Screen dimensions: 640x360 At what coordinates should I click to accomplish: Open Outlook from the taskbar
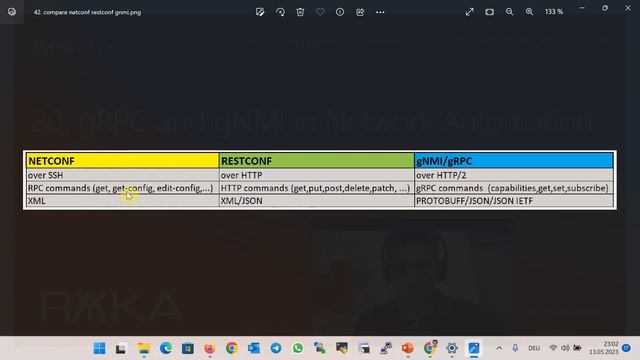[253, 348]
